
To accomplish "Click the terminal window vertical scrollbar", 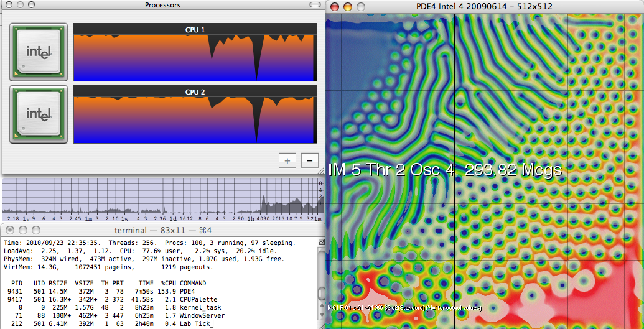I will point(322,284).
